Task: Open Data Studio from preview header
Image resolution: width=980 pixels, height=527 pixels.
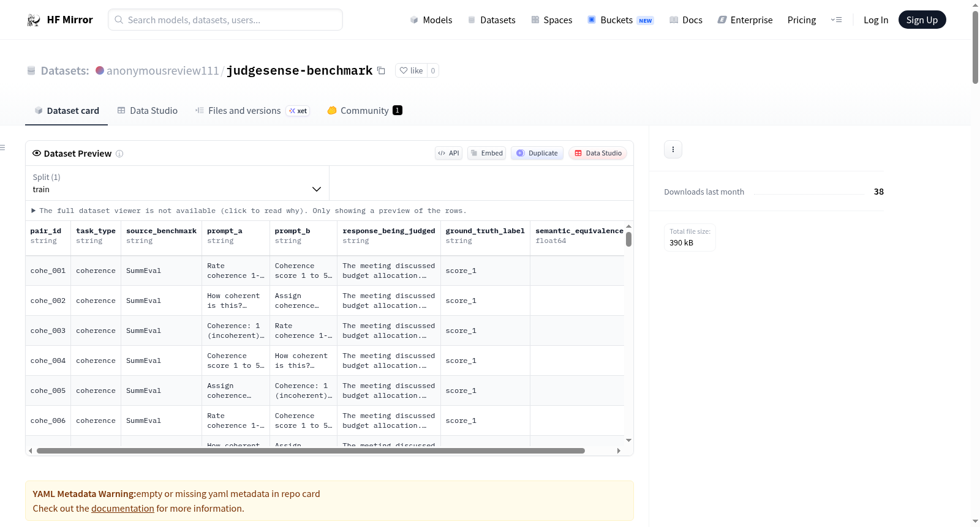Action: 598,153
